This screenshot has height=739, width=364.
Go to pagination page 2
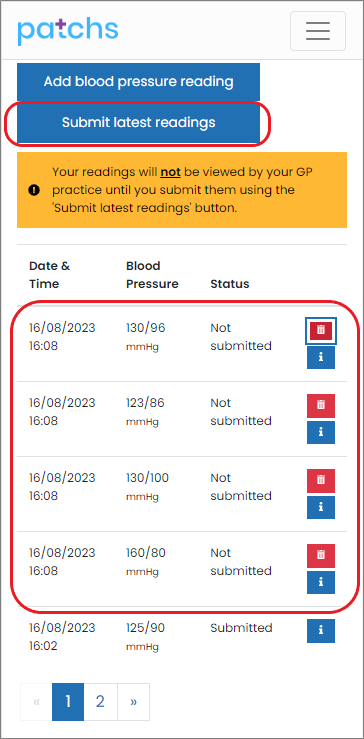click(x=100, y=702)
